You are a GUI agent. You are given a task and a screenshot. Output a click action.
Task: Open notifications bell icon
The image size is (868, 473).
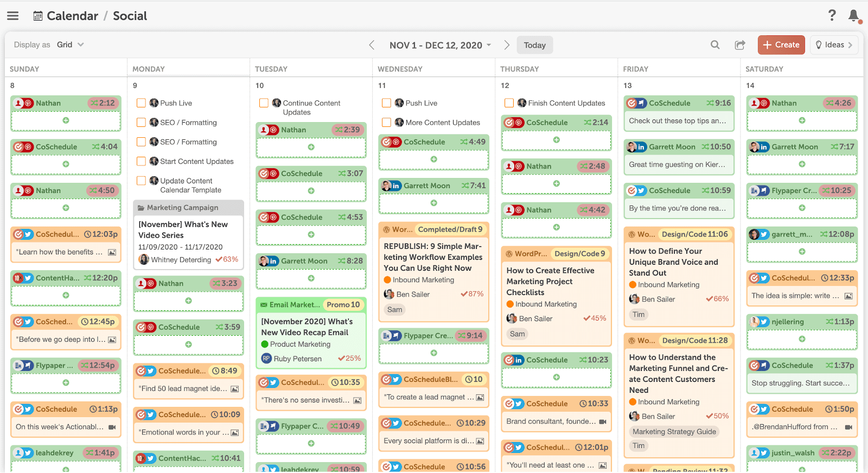[854, 16]
